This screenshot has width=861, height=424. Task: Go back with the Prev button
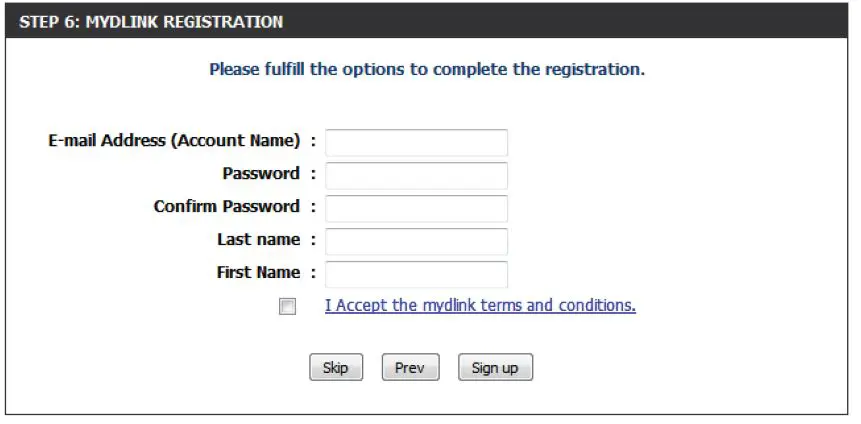(410, 368)
